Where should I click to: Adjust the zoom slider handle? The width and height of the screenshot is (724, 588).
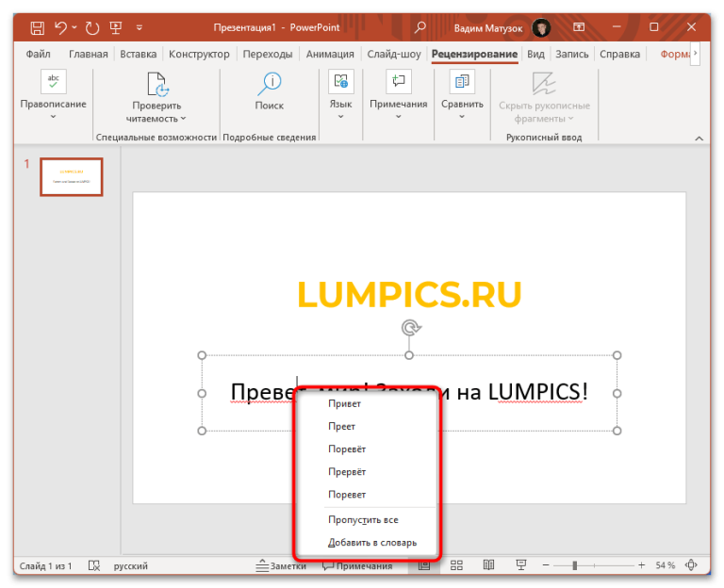click(575, 565)
